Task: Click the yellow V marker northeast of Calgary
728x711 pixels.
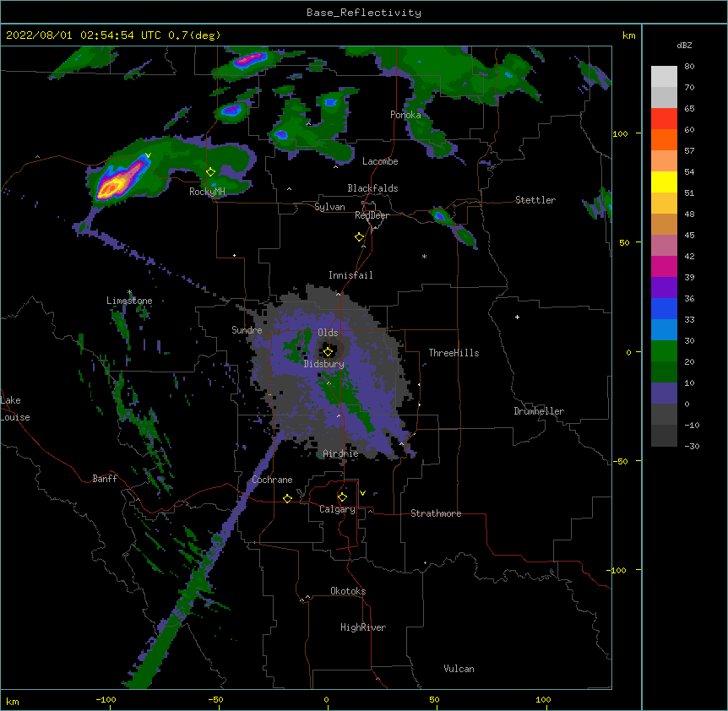Action: point(362,493)
